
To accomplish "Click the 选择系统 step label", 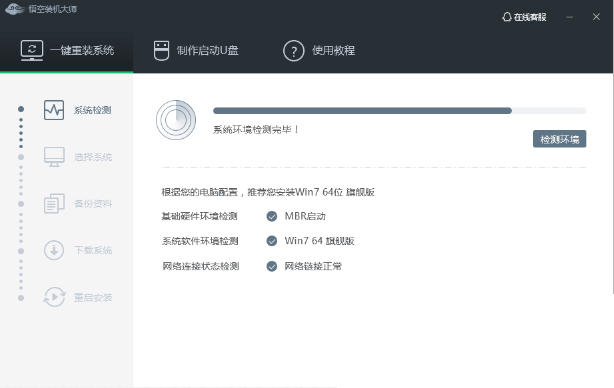I will pyautogui.click(x=93, y=157).
